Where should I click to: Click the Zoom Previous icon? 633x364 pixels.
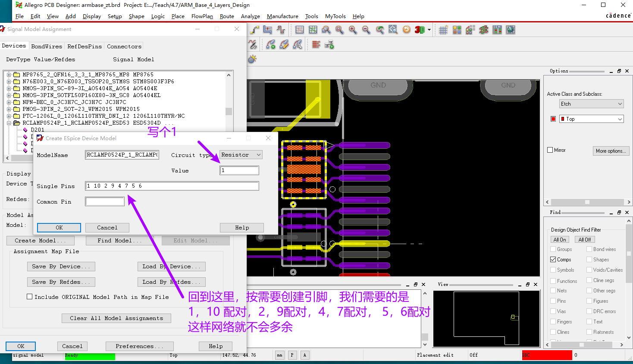[x=380, y=30]
